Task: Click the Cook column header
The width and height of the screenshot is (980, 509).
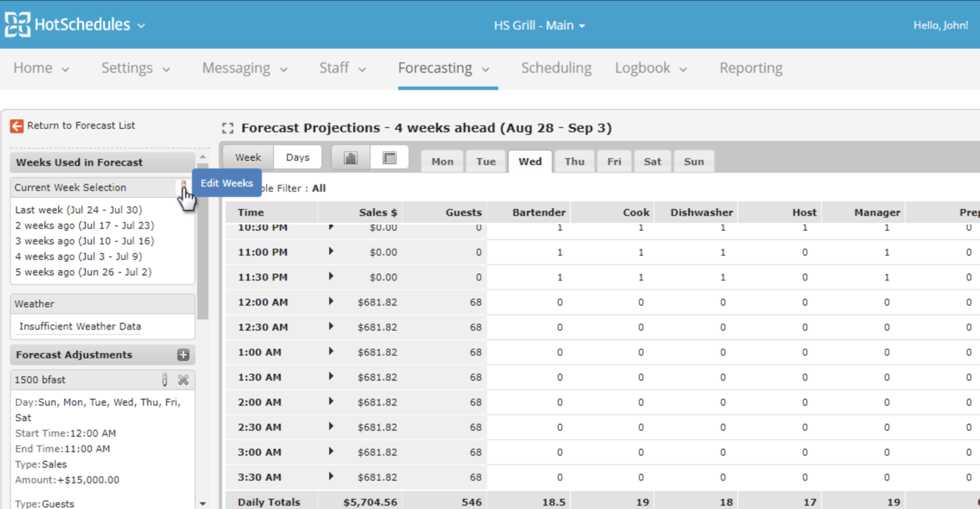Action: [x=636, y=212]
